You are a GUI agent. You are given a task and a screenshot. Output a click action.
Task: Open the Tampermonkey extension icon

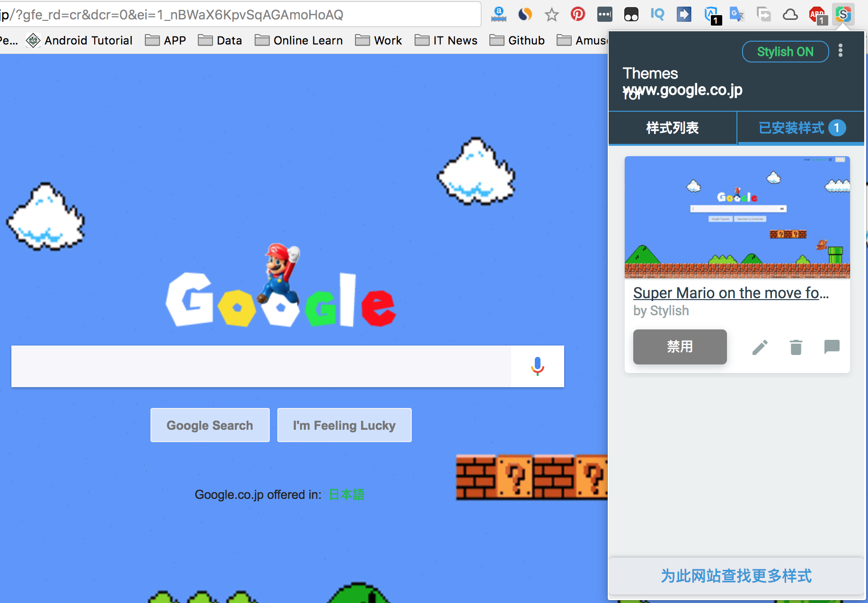(x=631, y=15)
